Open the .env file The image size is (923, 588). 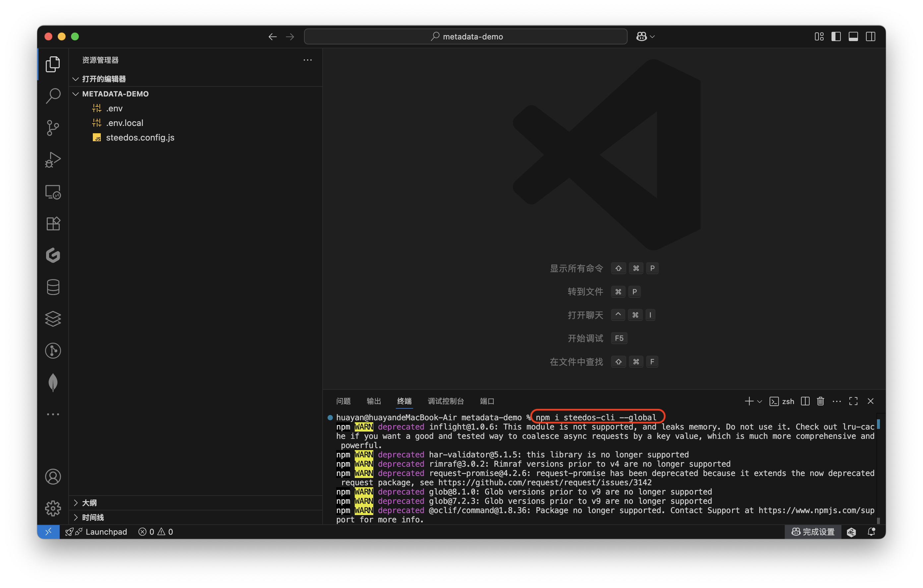(196, 108)
